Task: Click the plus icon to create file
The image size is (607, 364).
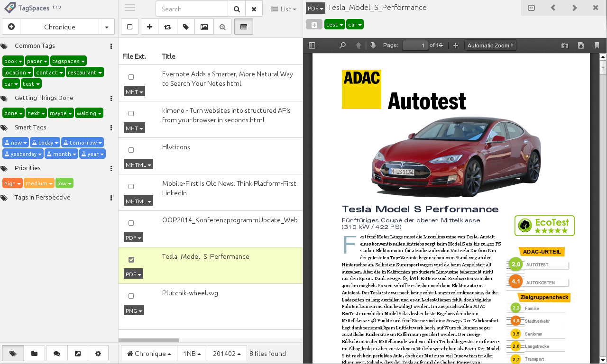Action: [149, 27]
